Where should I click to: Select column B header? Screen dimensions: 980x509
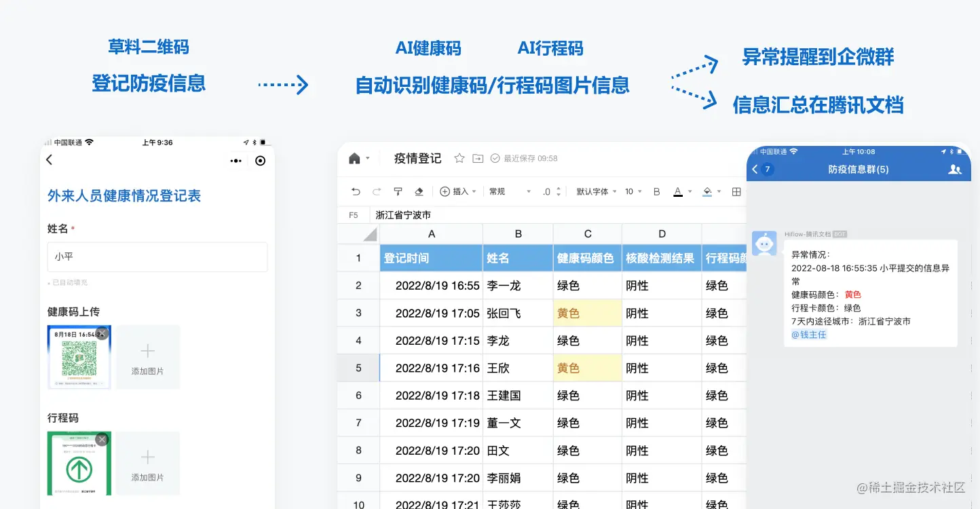pyautogui.click(x=519, y=234)
